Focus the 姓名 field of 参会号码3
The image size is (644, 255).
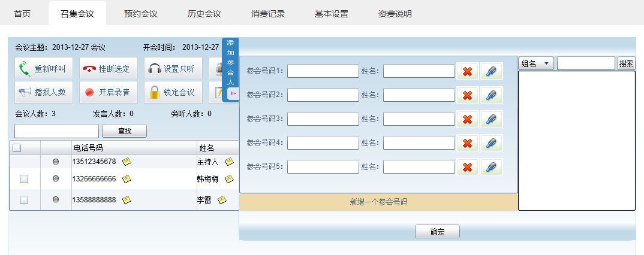419,119
